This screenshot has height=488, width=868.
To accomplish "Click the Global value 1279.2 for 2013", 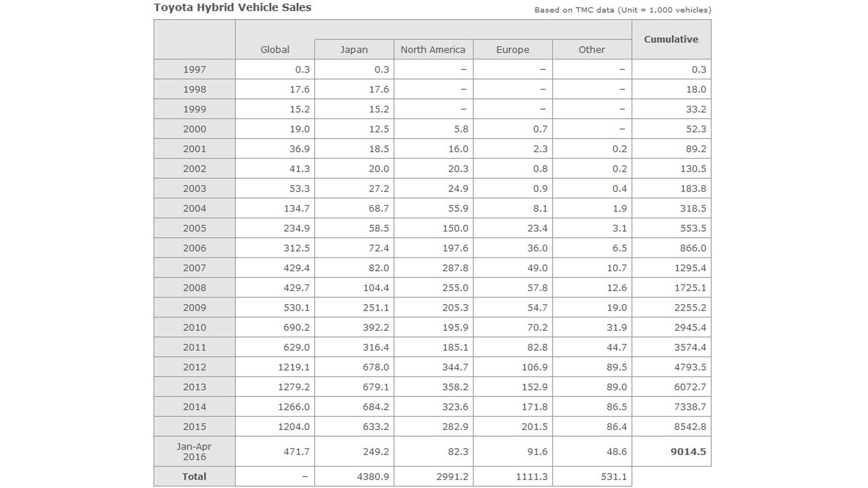I will [294, 387].
